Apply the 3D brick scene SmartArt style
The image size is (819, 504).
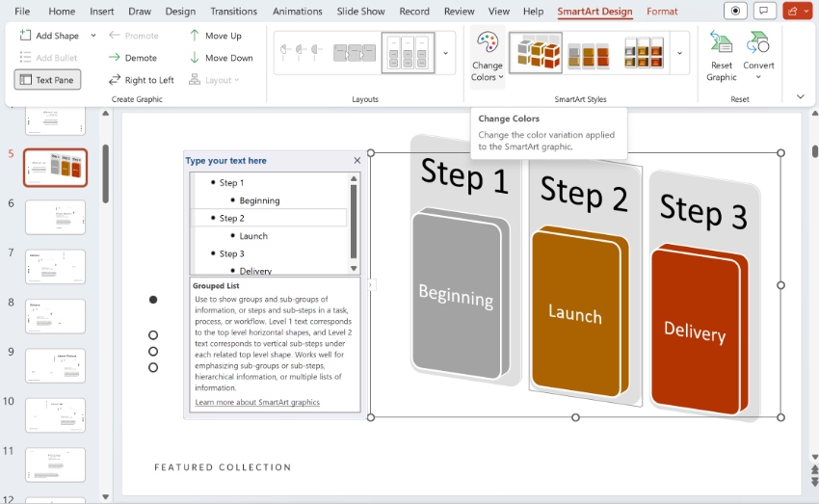pyautogui.click(x=536, y=53)
